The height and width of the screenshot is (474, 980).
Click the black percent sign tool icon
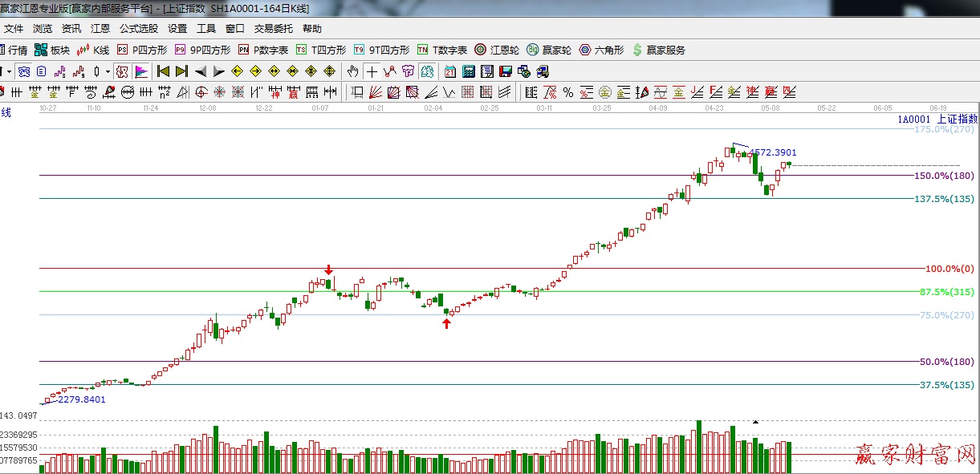coord(568,92)
